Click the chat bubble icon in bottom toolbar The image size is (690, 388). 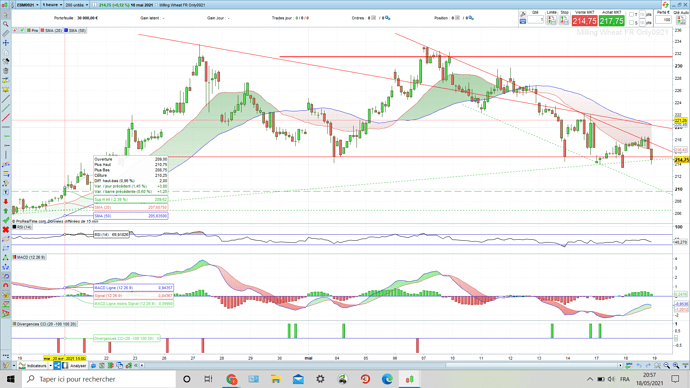(93, 366)
